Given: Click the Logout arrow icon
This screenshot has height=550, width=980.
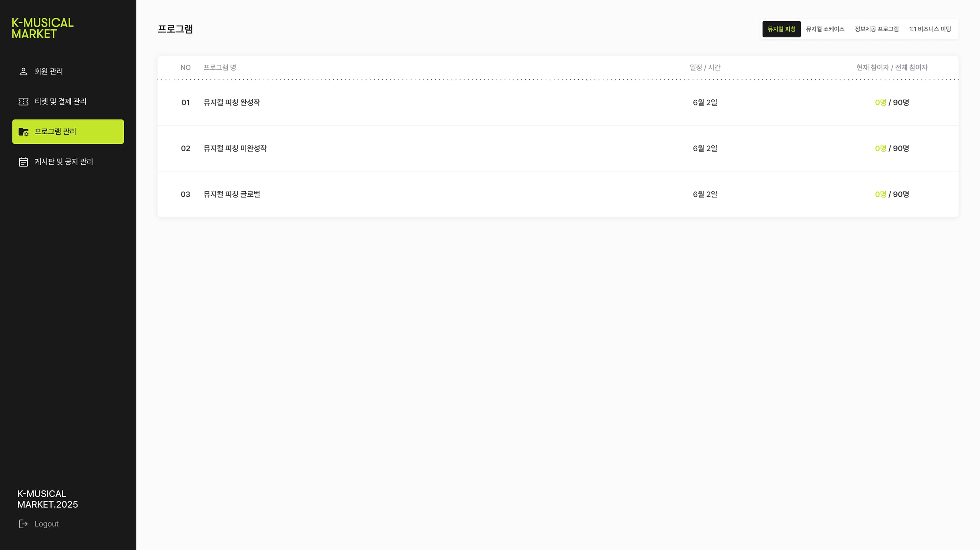Looking at the screenshot, I should 23,524.
